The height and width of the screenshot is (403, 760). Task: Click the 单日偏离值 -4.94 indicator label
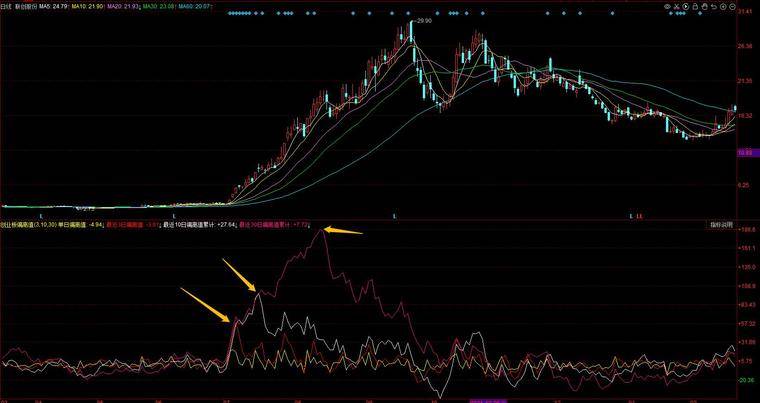(x=80, y=225)
